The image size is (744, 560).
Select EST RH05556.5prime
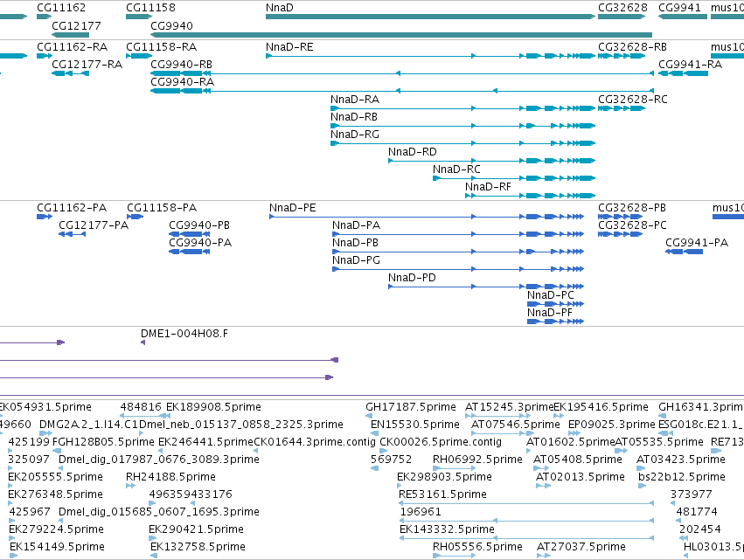[477, 547]
